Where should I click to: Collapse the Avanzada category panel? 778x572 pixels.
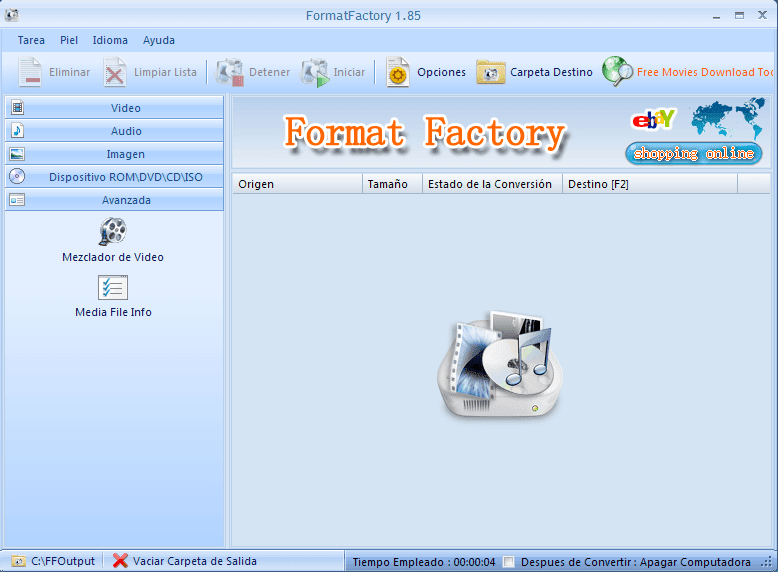[114, 200]
